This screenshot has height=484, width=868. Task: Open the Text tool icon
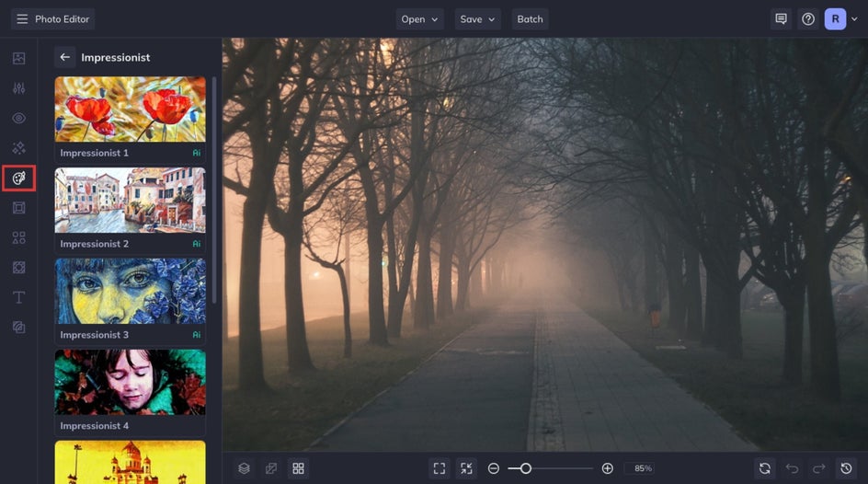pos(18,297)
